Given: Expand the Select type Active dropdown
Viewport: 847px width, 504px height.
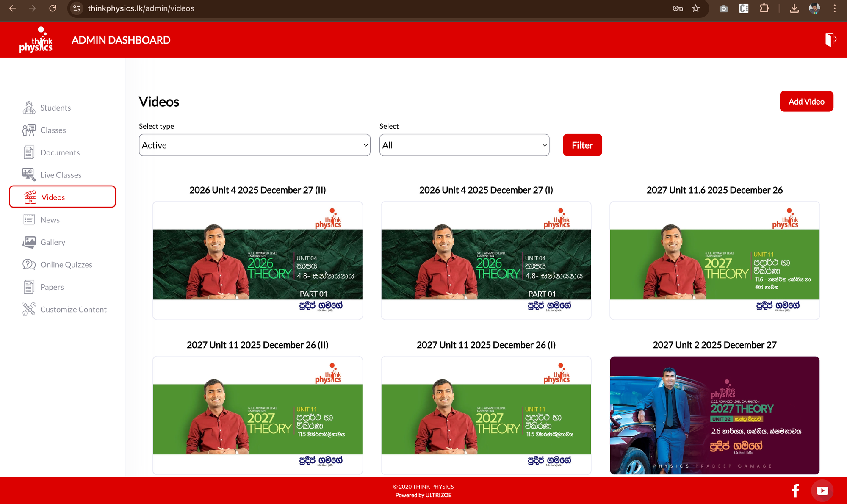Looking at the screenshot, I should [x=255, y=145].
